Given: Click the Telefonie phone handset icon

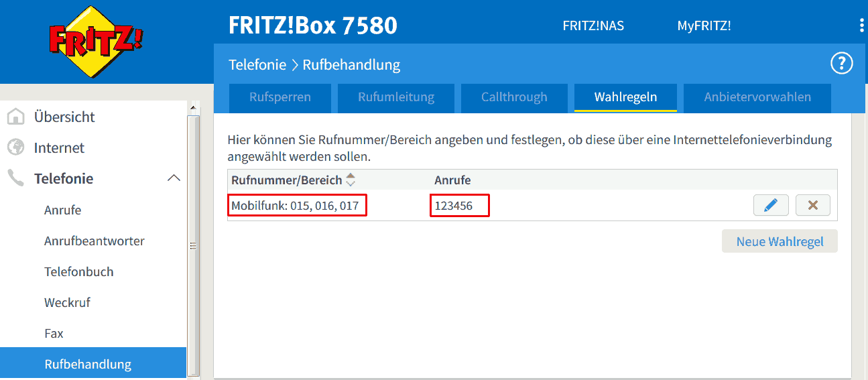Looking at the screenshot, I should pos(15,178).
